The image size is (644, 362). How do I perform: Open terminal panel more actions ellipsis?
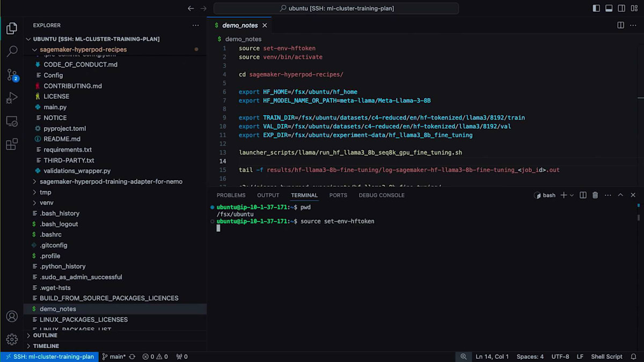608,195
